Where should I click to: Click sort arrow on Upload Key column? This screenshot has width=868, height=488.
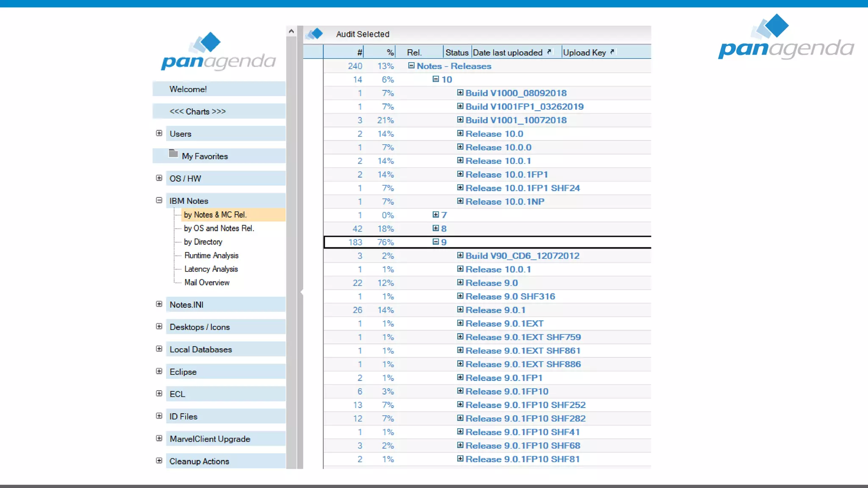[x=612, y=52]
